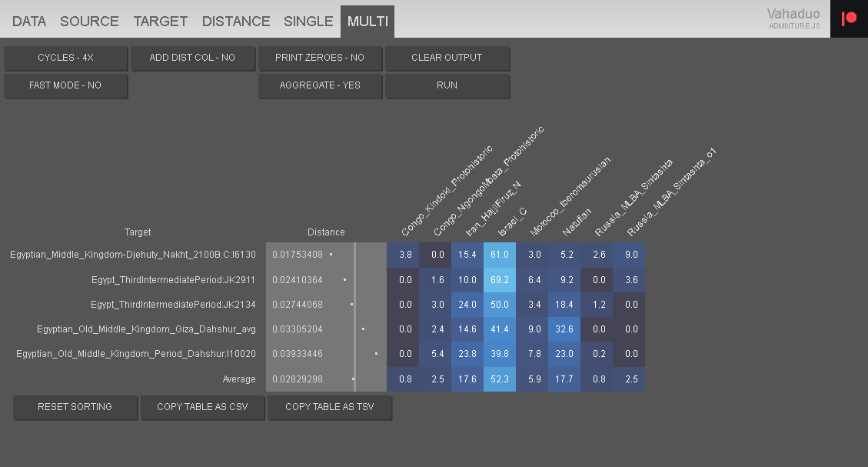Click the 2.6 Sintashta cell
This screenshot has height=467, width=868.
pos(597,255)
